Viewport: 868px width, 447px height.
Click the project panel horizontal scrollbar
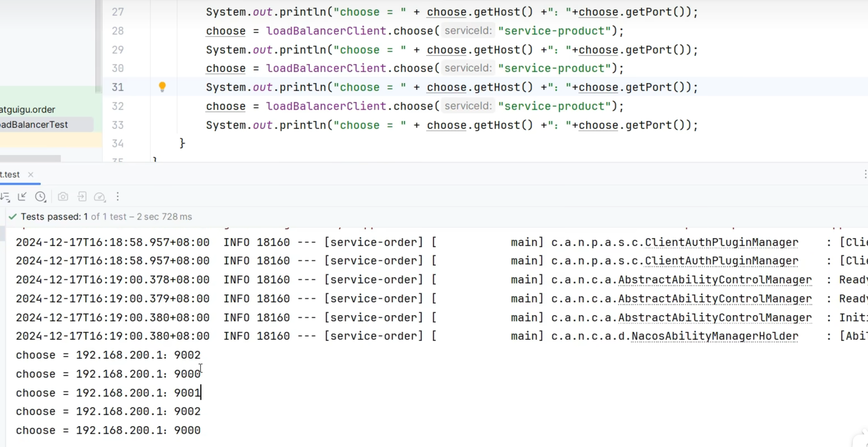pyautogui.click(x=30, y=158)
